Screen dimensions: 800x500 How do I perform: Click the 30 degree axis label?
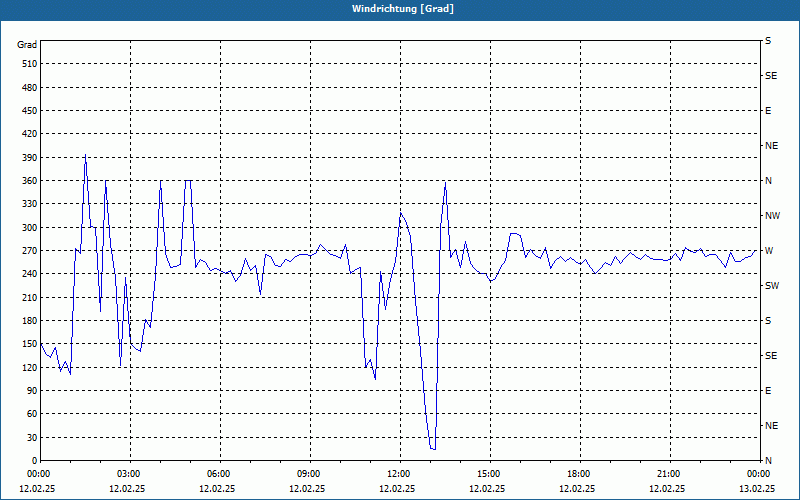[x=32, y=438]
